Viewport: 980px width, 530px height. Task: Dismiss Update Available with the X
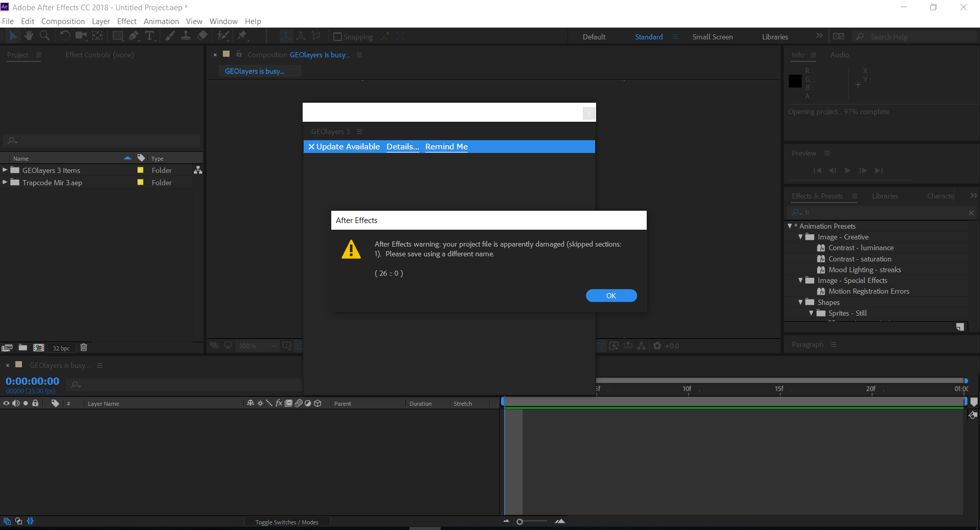pyautogui.click(x=311, y=147)
